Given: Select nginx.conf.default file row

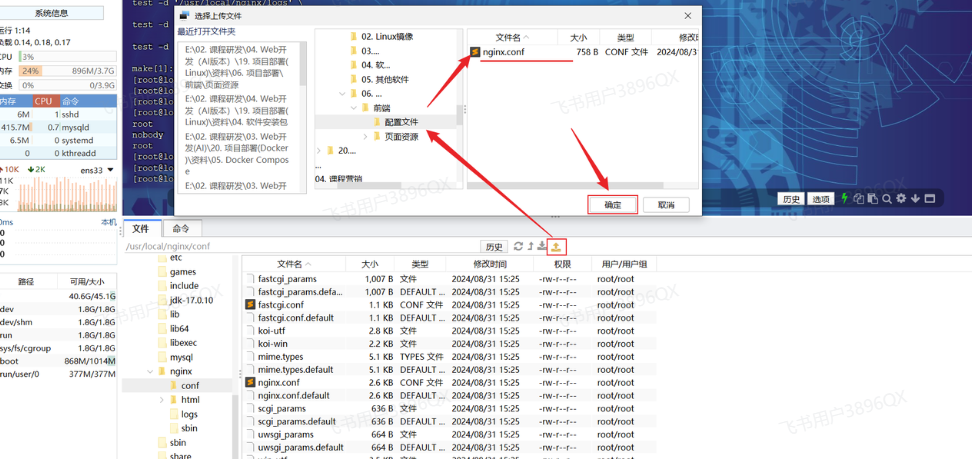Looking at the screenshot, I should pos(449,395).
